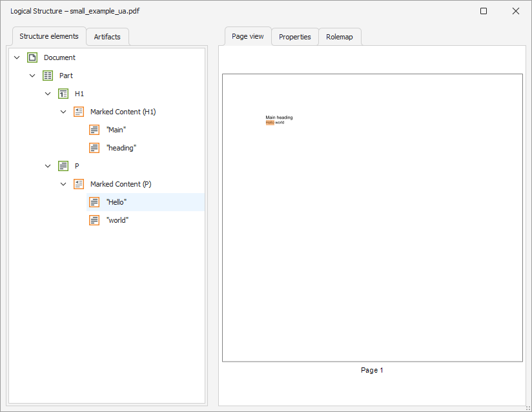Collapse the H1 node chevron
Image resolution: width=532 pixels, height=412 pixels.
(x=48, y=94)
